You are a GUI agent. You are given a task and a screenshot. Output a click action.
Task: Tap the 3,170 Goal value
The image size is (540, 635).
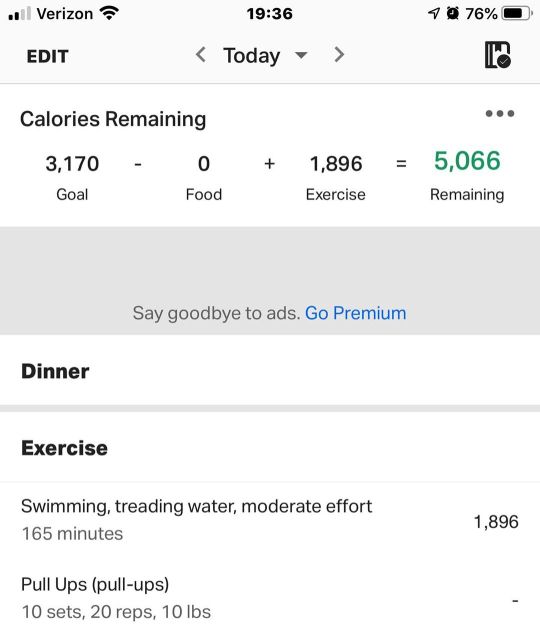(x=72, y=164)
